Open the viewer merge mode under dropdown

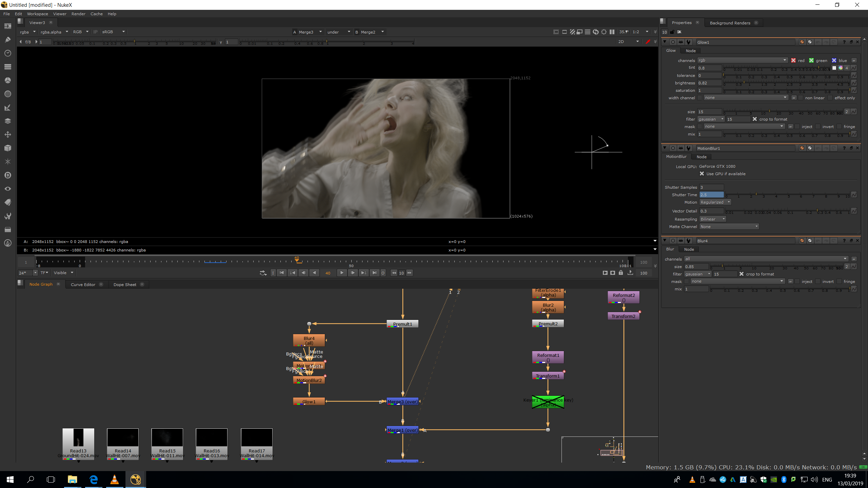338,32
